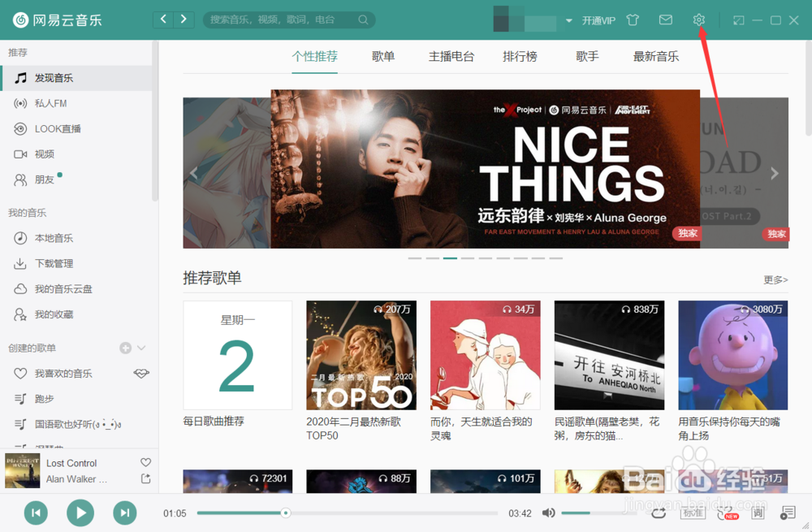812x532 pixels.
Task: Open the 国语歌也好听 playlist
Action: [x=76, y=424]
